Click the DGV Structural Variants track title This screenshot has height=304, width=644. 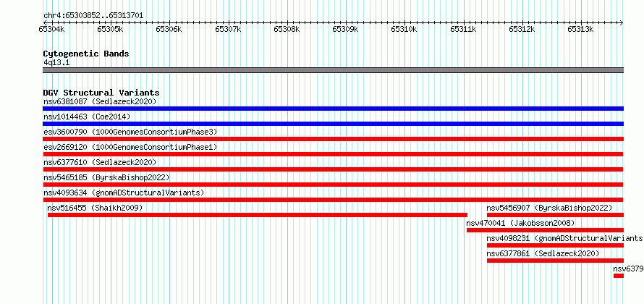(x=101, y=93)
